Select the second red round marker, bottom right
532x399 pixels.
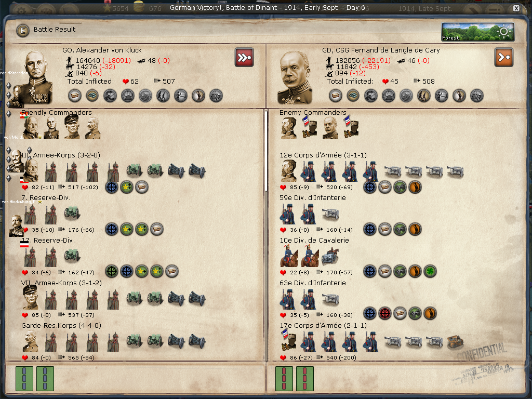(x=304, y=379)
